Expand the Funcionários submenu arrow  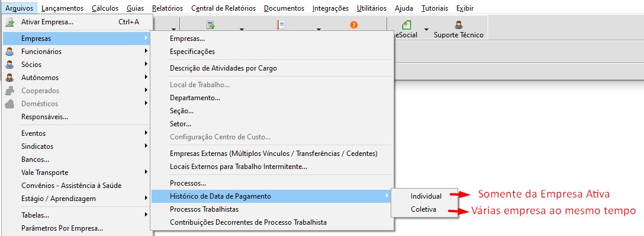pyautogui.click(x=146, y=52)
